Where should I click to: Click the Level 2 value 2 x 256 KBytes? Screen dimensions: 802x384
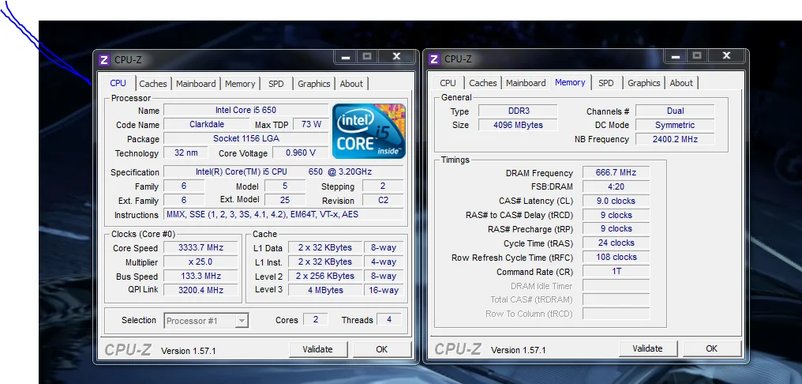[325, 276]
